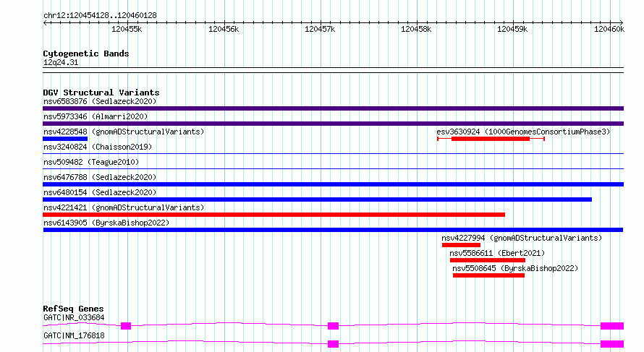The width and height of the screenshot is (644, 352).
Task: Click left arrow end of the ruler
Action: [x=45, y=23]
